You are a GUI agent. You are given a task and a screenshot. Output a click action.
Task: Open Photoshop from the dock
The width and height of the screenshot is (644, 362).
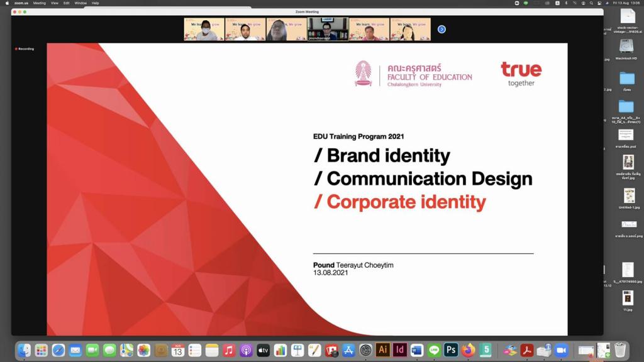point(451,350)
